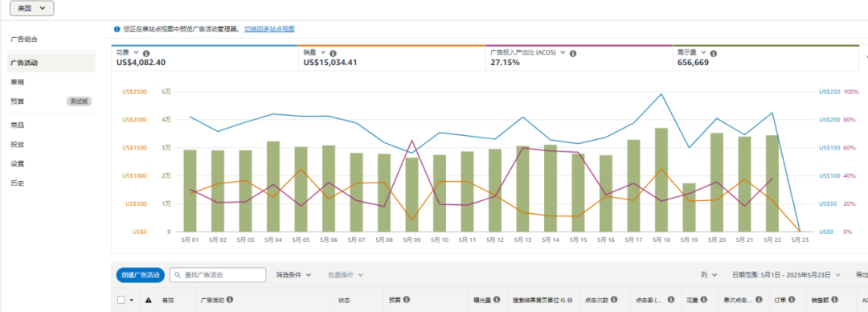
Task: Expand the 展示量 metric selector chevron
Action: tap(703, 52)
